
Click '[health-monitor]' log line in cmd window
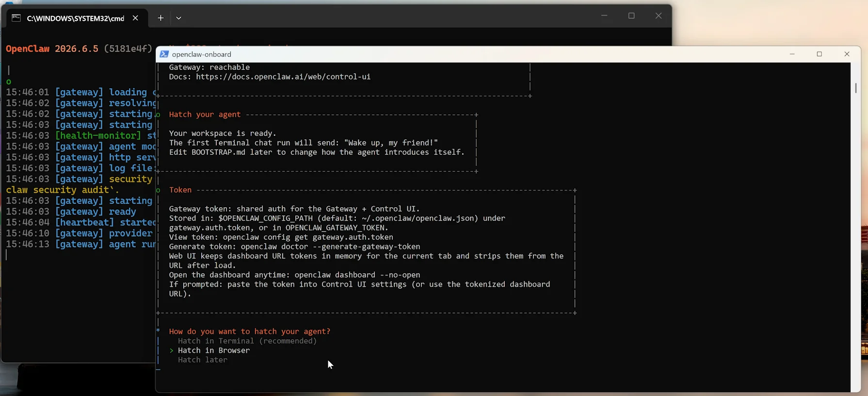(80, 136)
